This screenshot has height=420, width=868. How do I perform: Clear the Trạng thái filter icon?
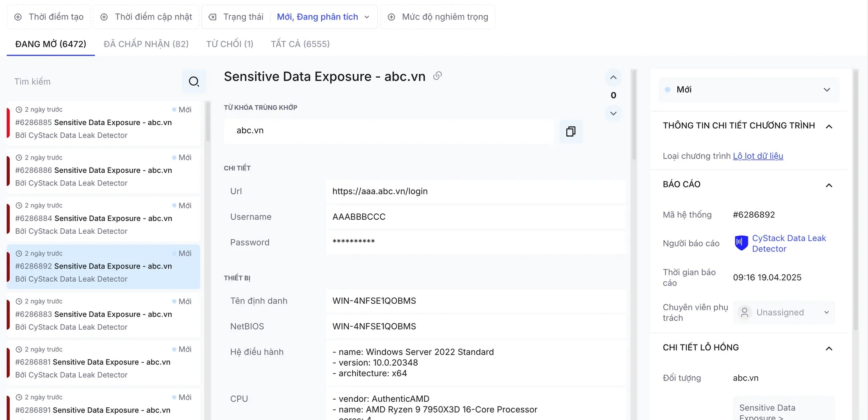[213, 17]
